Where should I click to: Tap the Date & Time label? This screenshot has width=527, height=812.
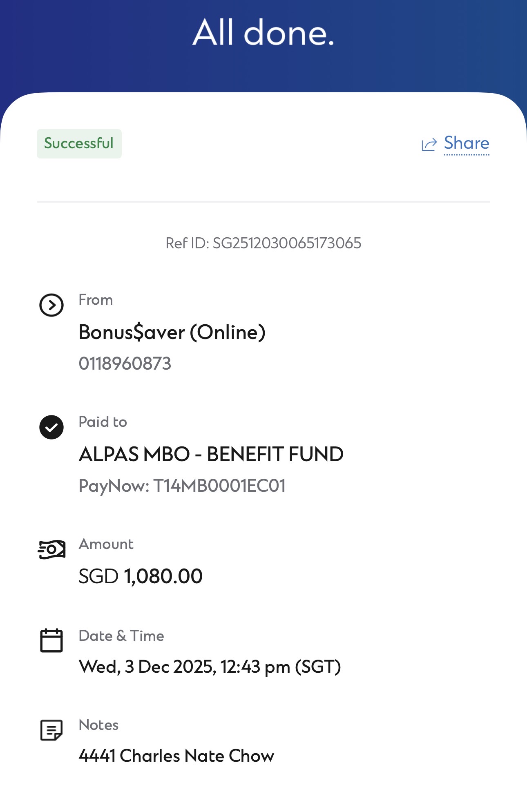(x=121, y=636)
